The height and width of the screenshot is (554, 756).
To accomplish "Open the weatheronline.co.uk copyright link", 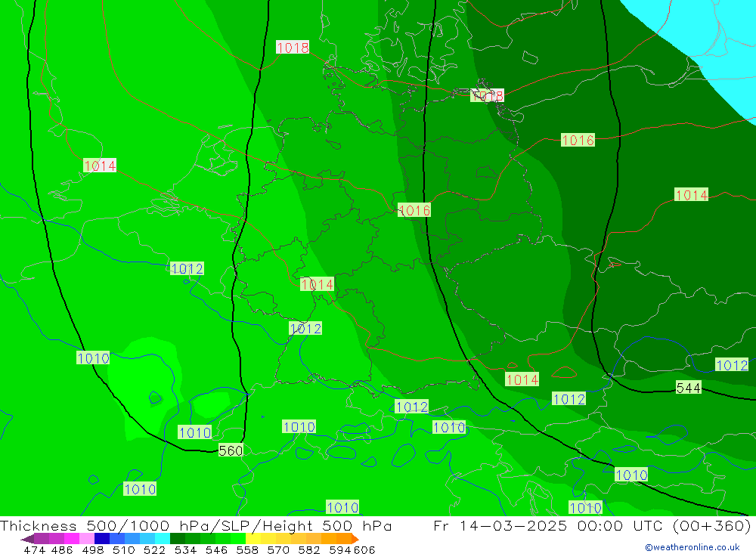I will coord(692,547).
